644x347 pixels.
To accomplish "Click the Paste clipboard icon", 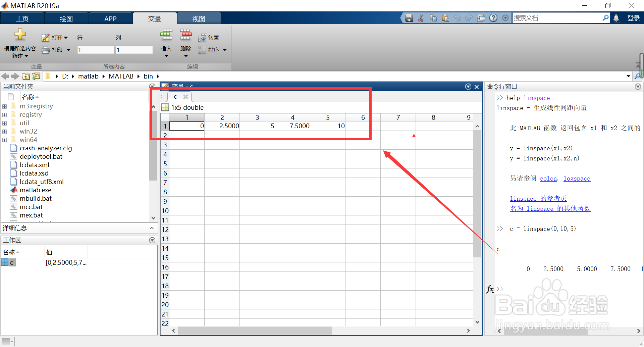I will tap(445, 18).
